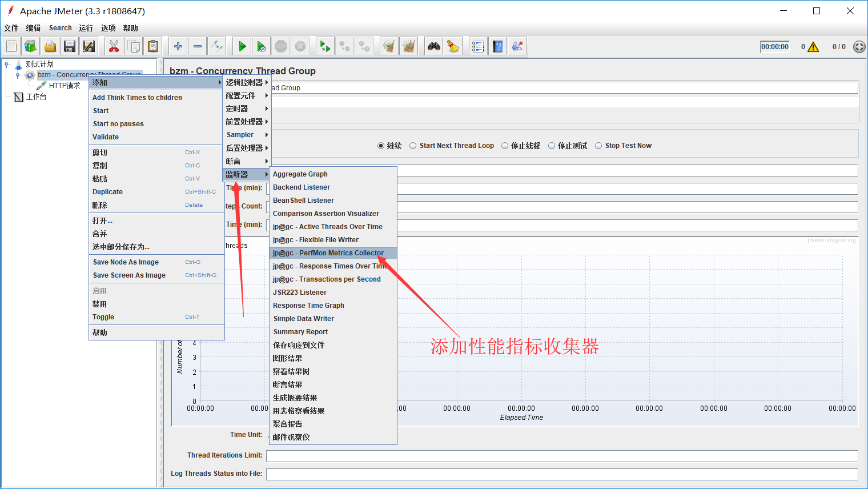Select jp@gc - PerfMon Metrics Collector
The height and width of the screenshot is (489, 868).
pyautogui.click(x=328, y=252)
